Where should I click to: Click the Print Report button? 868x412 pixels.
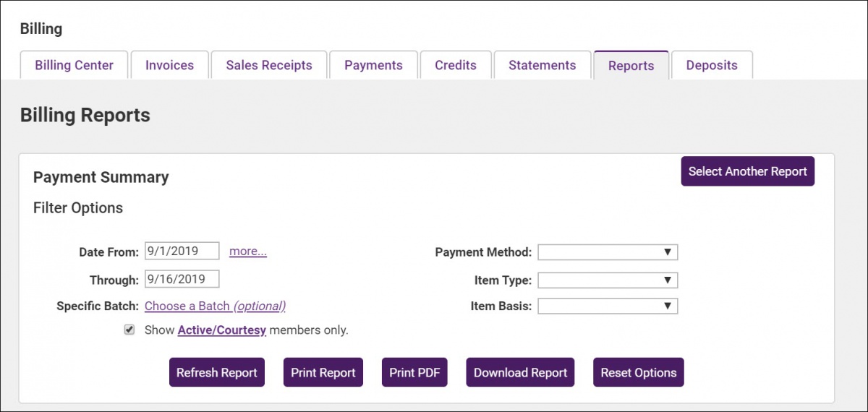(323, 373)
